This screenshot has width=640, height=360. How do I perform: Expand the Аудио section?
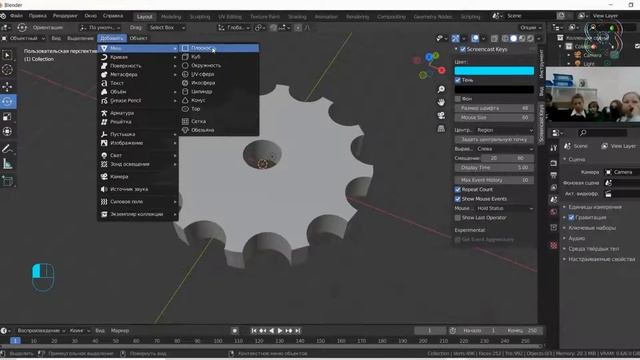click(x=576, y=238)
